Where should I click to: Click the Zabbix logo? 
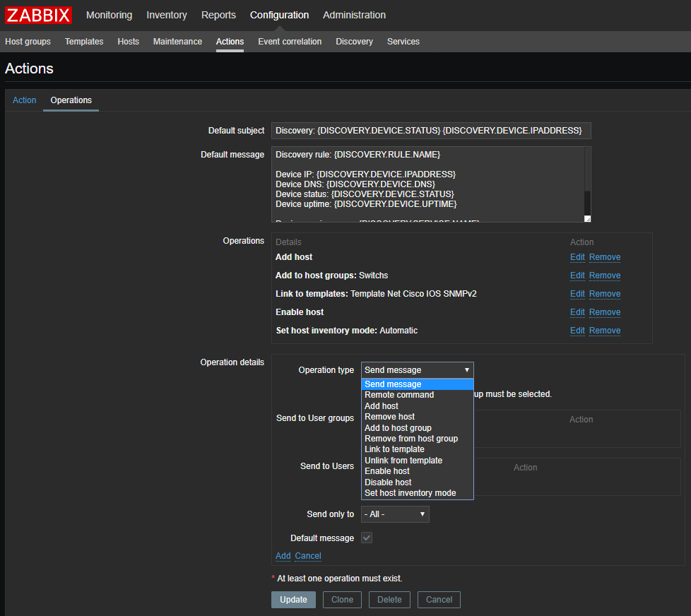pos(38,15)
